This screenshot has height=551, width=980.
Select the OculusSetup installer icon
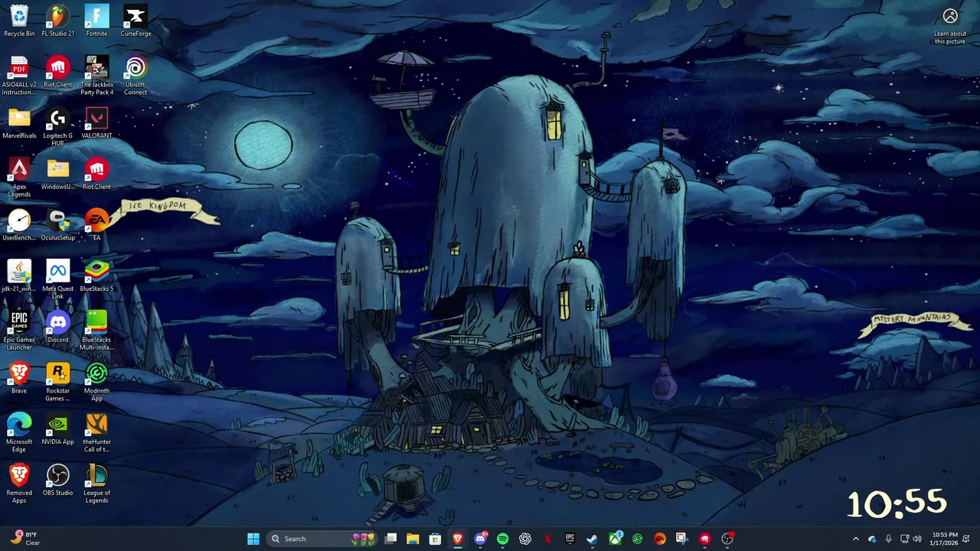tap(58, 225)
